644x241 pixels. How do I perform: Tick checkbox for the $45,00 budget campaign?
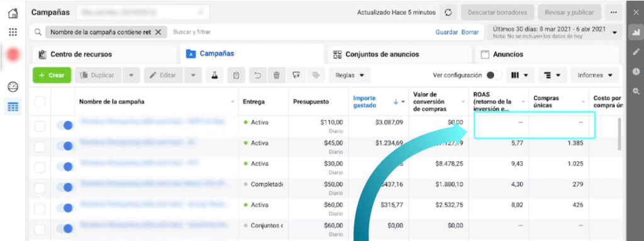[x=40, y=147]
